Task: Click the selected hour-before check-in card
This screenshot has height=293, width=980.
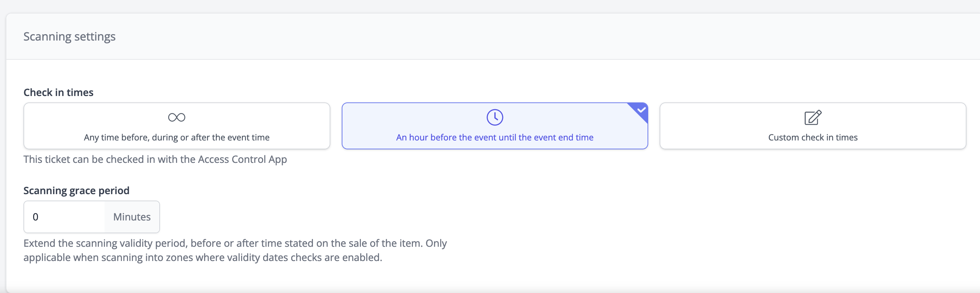Action: 494,126
